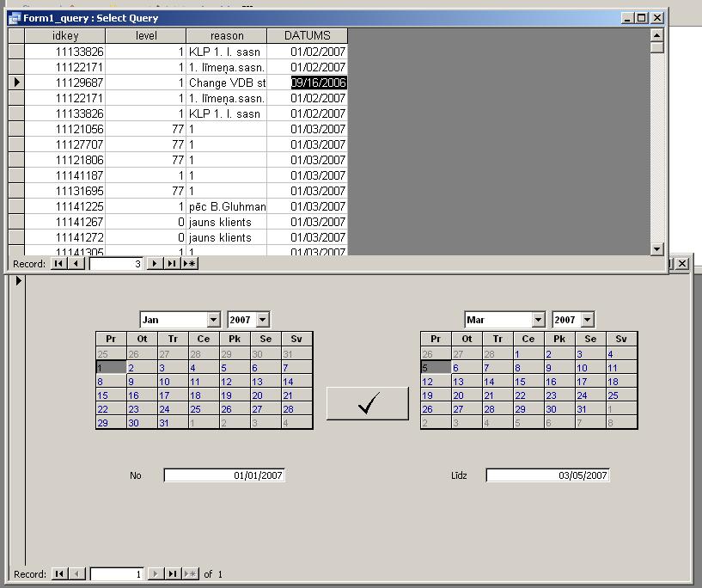Image resolution: width=702 pixels, height=588 pixels.
Task: Select the DATUMS column header
Action: [x=307, y=36]
